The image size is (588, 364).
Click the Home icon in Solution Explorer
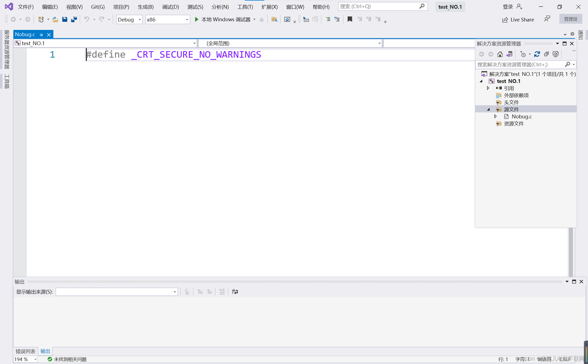click(500, 54)
